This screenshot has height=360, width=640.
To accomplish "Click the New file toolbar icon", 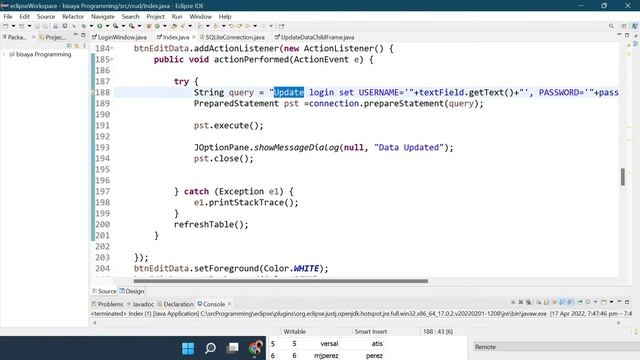I will [5, 26].
